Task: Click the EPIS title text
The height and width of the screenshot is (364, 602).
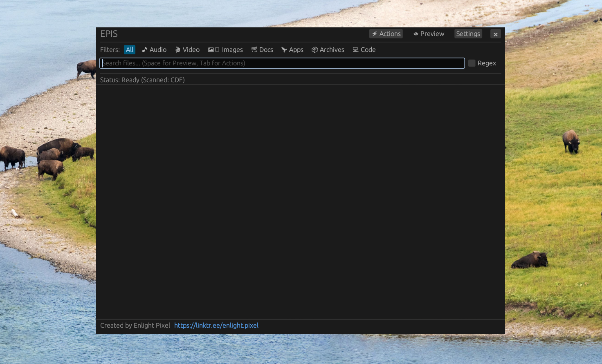Action: click(x=109, y=34)
